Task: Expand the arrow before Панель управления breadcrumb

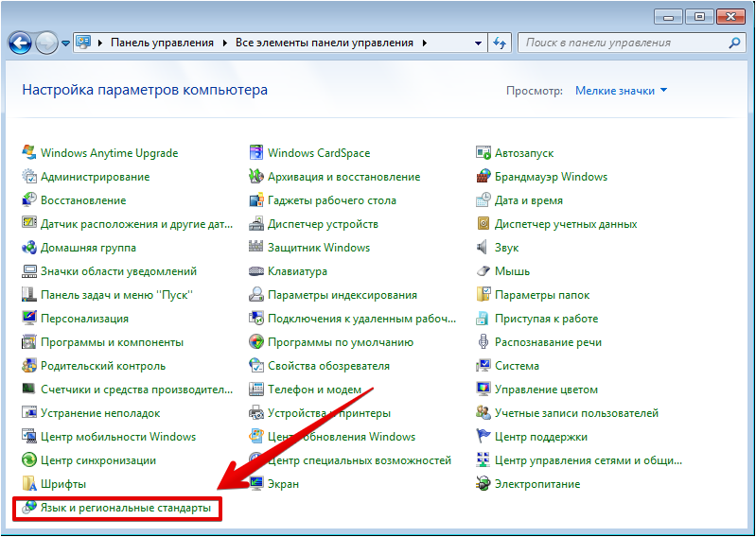Action: (x=100, y=43)
